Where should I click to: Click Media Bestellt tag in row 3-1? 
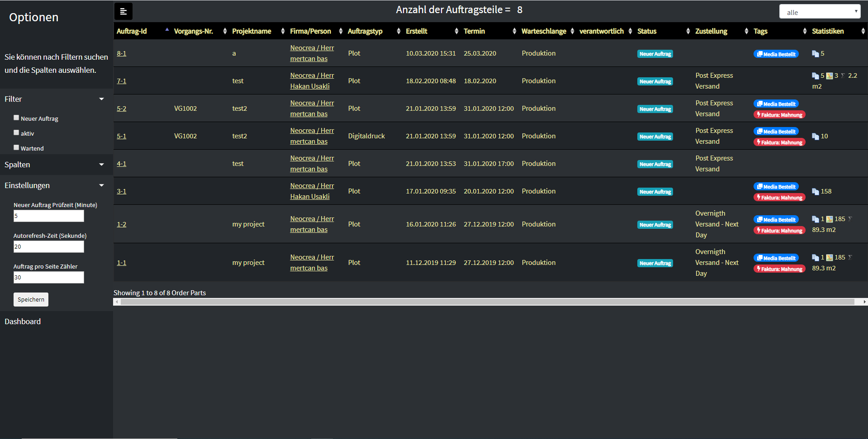[776, 187]
